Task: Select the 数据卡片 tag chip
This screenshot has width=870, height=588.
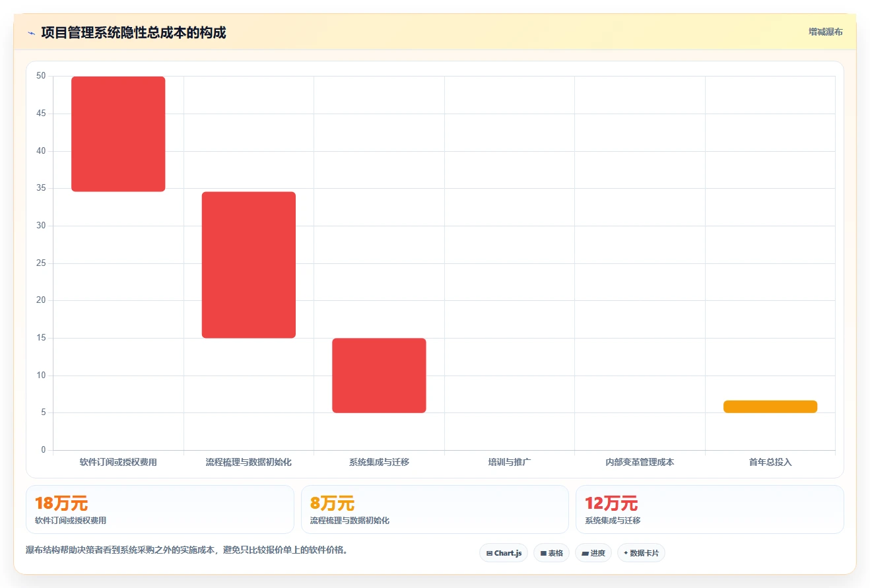Action: tap(641, 553)
